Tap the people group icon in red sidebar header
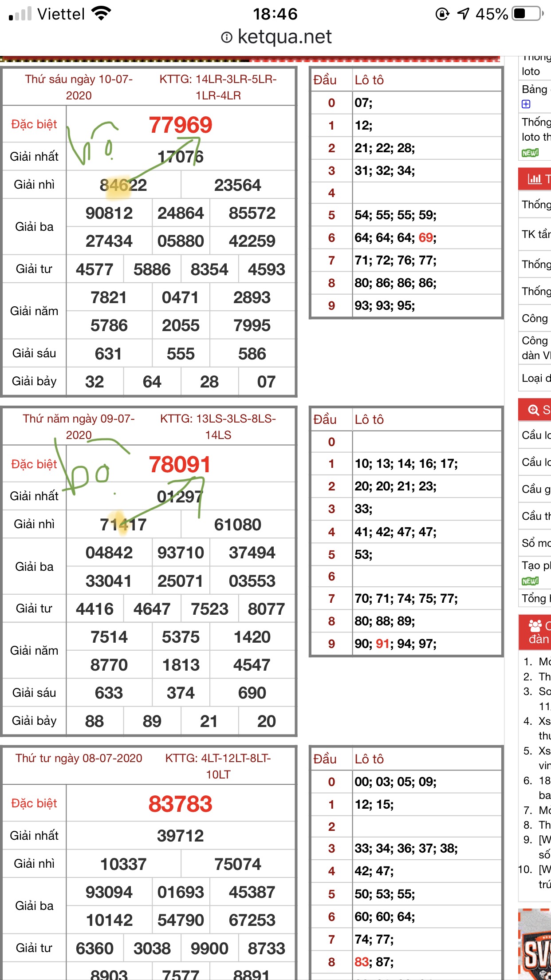 [535, 626]
